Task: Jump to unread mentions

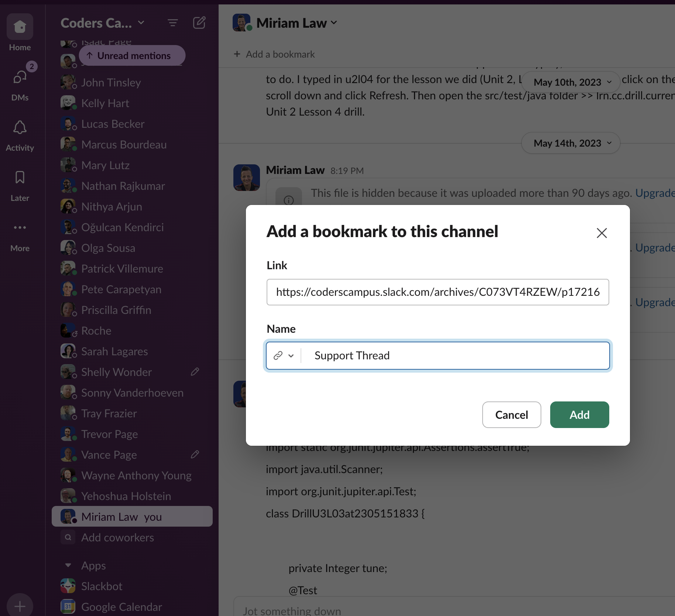Action: click(x=132, y=55)
